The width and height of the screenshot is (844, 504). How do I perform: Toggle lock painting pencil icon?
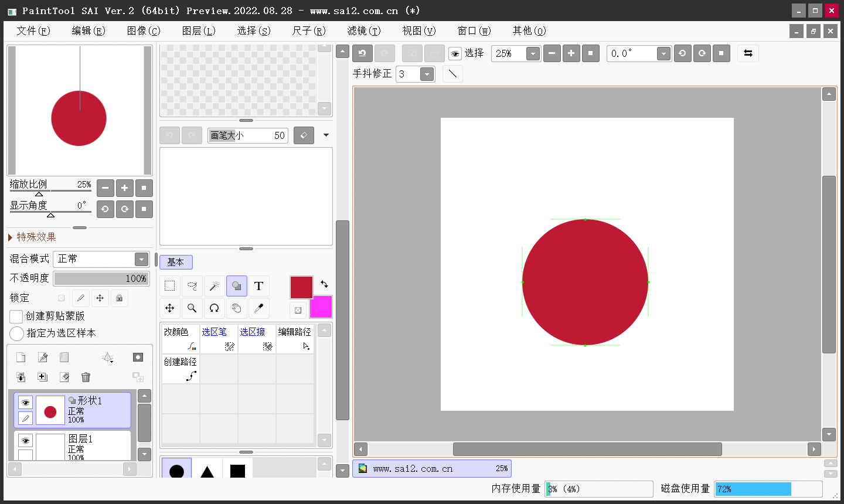(81, 298)
